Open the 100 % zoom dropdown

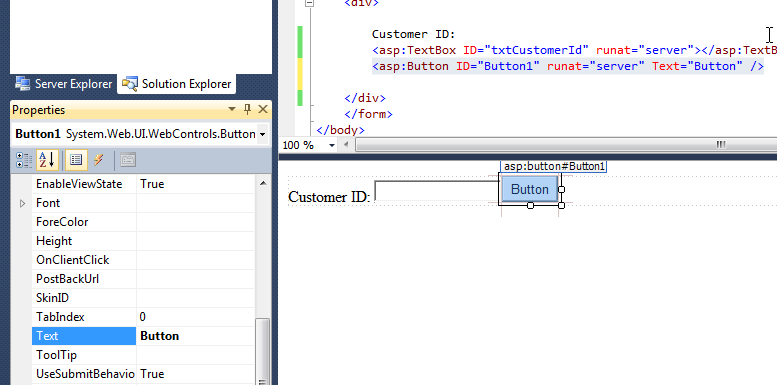pos(332,145)
